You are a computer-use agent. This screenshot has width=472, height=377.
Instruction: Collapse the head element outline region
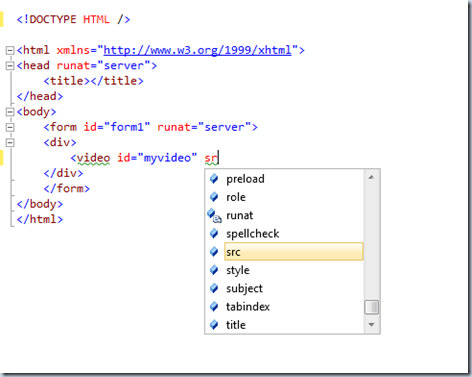(x=10, y=66)
